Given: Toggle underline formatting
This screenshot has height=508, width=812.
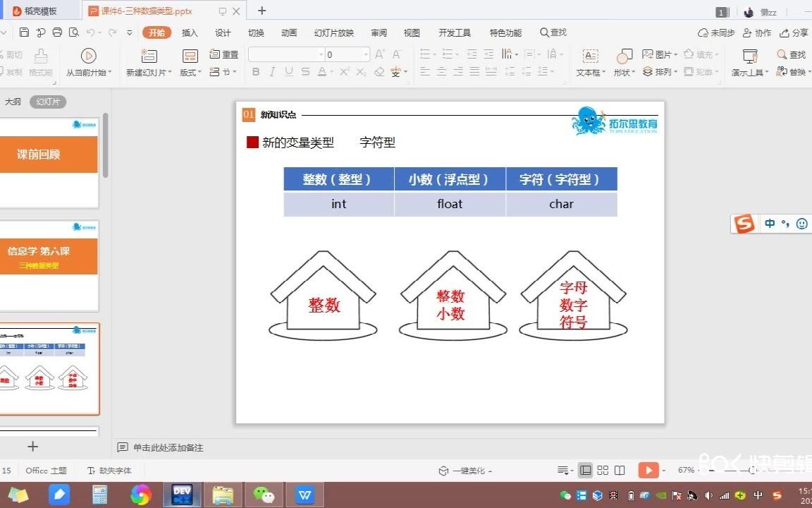Looking at the screenshot, I should click(x=288, y=71).
